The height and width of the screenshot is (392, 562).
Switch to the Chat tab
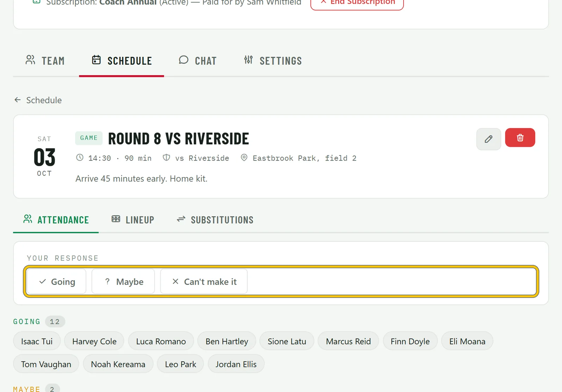pyautogui.click(x=197, y=61)
